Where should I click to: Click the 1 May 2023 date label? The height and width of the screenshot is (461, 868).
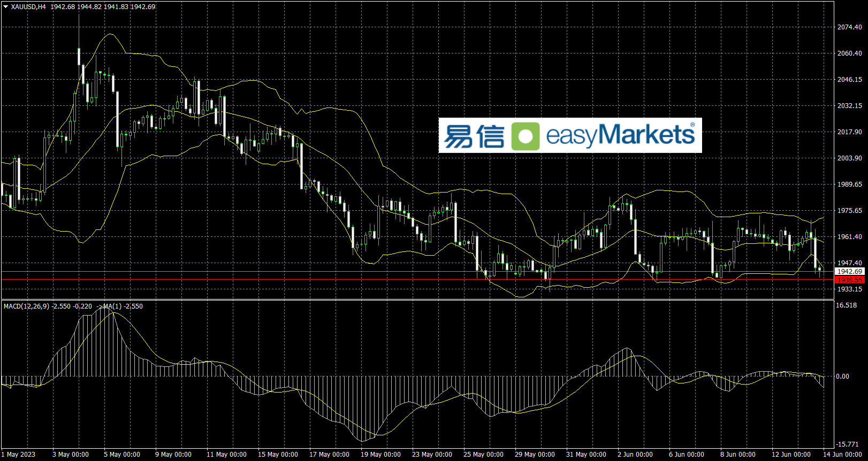(x=18, y=455)
